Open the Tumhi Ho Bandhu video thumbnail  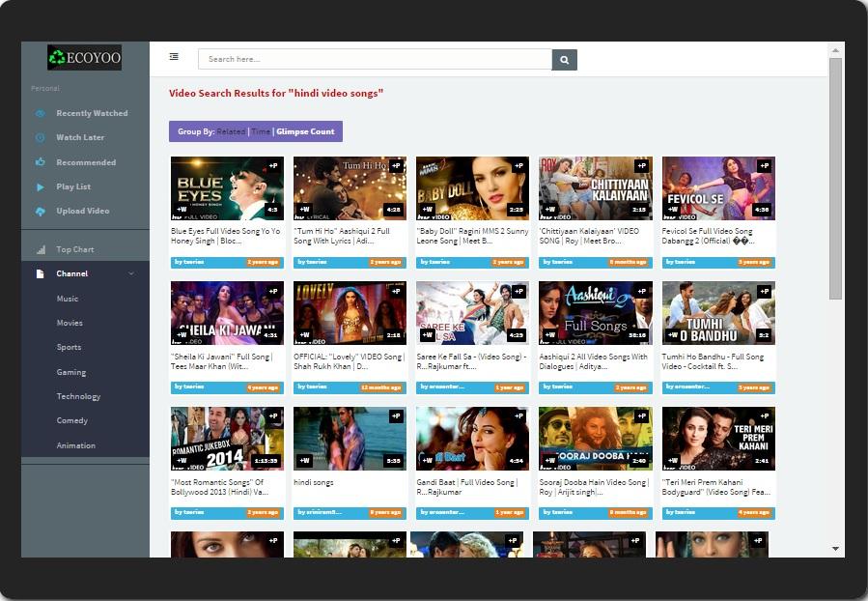(x=718, y=313)
